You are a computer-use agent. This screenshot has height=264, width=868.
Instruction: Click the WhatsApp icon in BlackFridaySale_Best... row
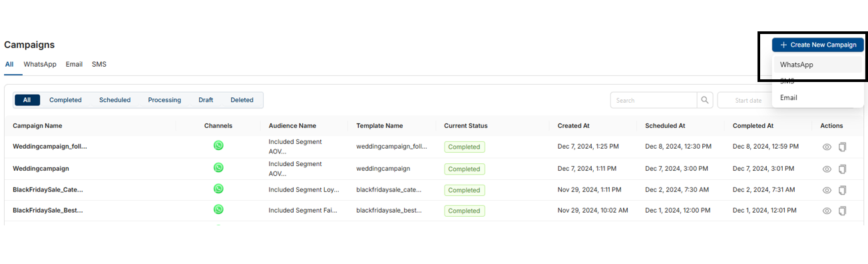218,209
